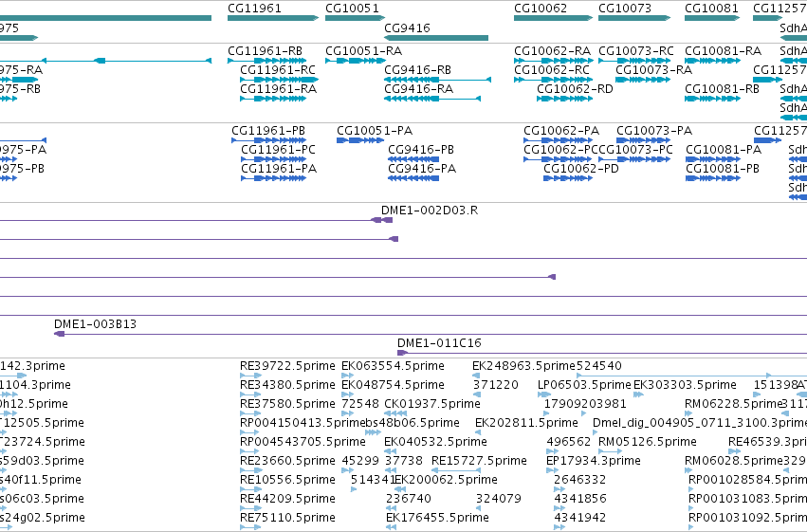The height and width of the screenshot is (532, 807).
Task: Select EST RE15727.5prime
Action: pyautogui.click(x=479, y=461)
